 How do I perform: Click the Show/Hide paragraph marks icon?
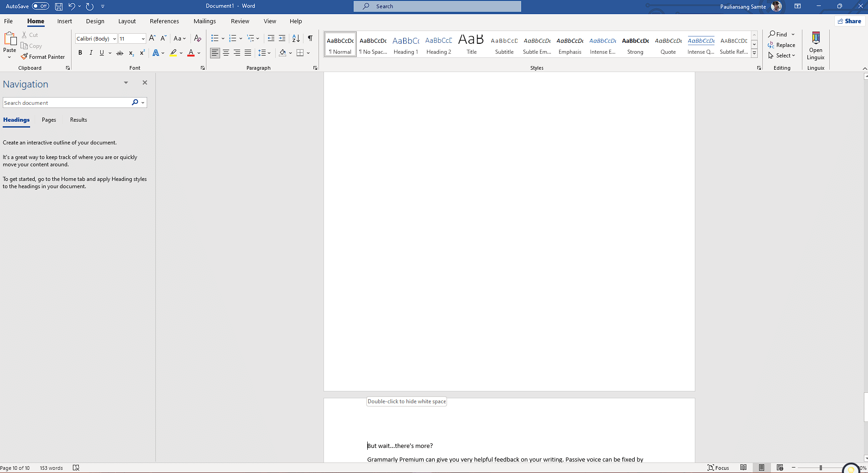310,38
